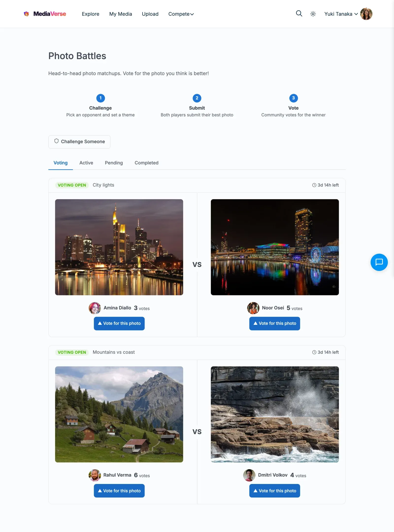The image size is (394, 532).
Task: Click Yuki Tanaka's profile avatar
Action: tap(366, 14)
